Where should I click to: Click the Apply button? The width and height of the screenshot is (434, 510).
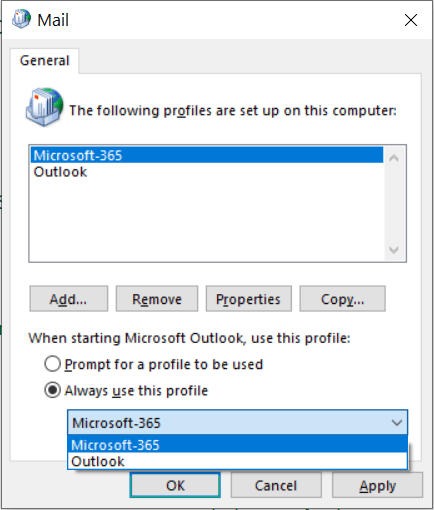pos(377,485)
